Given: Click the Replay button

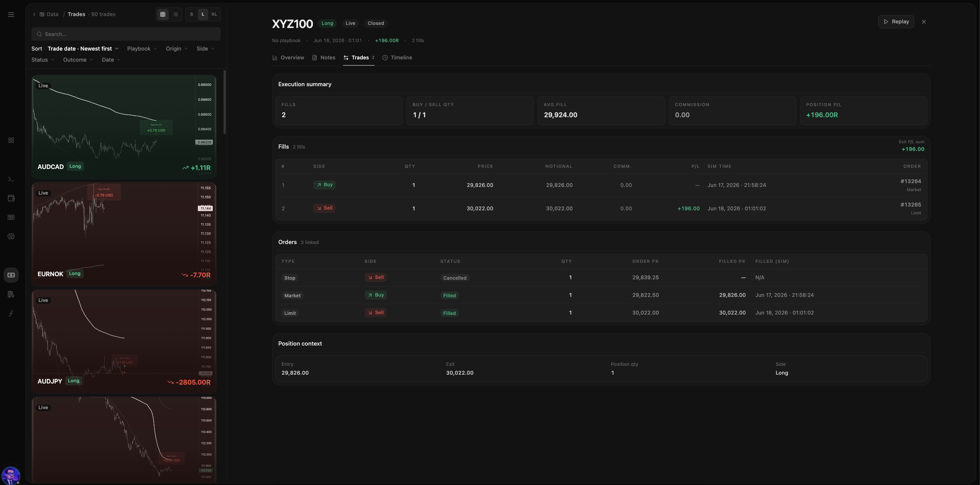Looking at the screenshot, I should point(896,22).
